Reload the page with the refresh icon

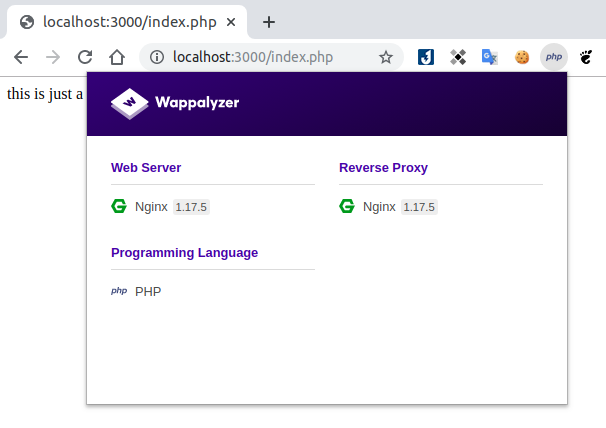click(x=85, y=57)
